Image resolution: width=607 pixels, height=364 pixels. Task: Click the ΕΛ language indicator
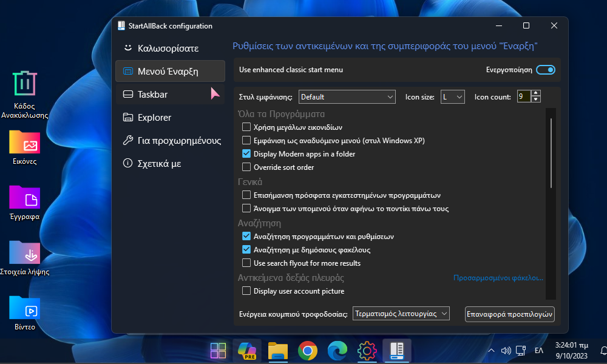[x=539, y=351]
